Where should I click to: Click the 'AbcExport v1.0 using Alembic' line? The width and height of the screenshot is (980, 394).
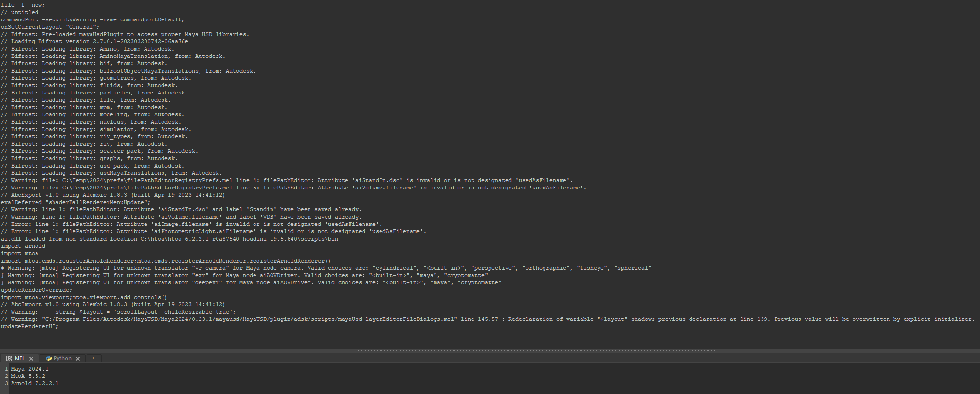113,195
